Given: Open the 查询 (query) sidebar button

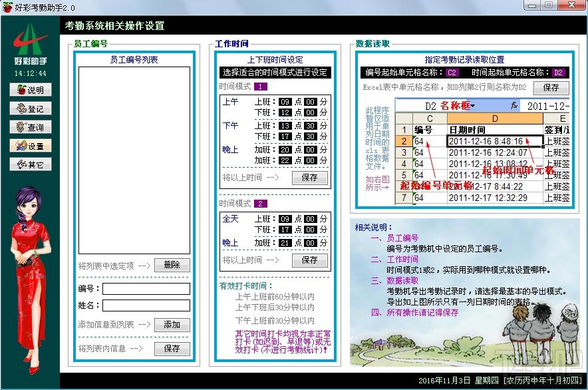Looking at the screenshot, I should tap(31, 127).
